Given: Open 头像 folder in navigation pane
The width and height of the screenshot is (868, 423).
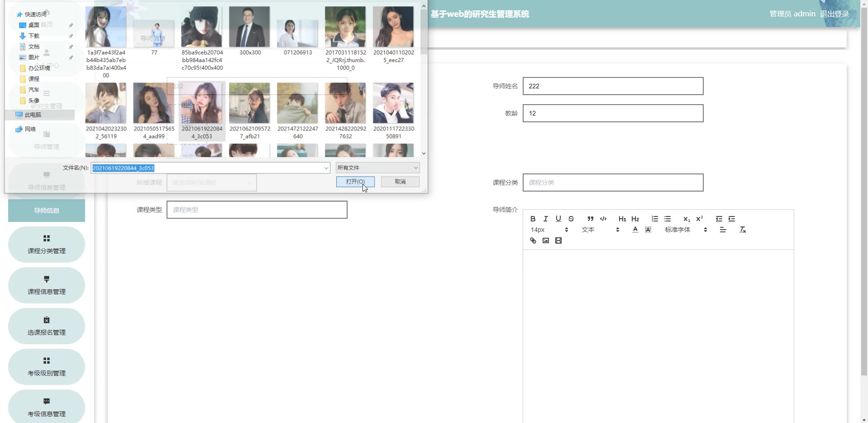Looking at the screenshot, I should coord(30,101).
